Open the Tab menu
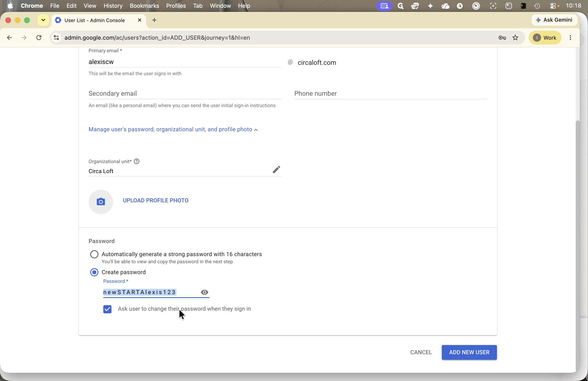Viewport: 588px width, 381px height. point(198,6)
